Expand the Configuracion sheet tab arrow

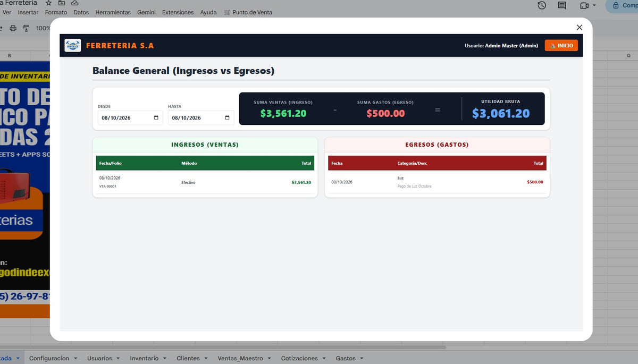pyautogui.click(x=75, y=359)
